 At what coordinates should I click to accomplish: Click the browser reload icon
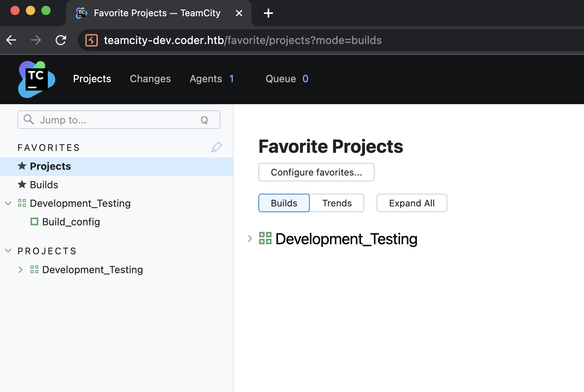click(61, 40)
